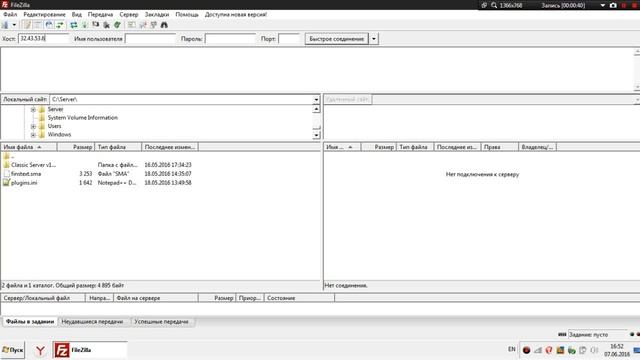This screenshot has width=640, height=360.
Task: Click local tree scrollbar down arrow
Action: point(316,135)
